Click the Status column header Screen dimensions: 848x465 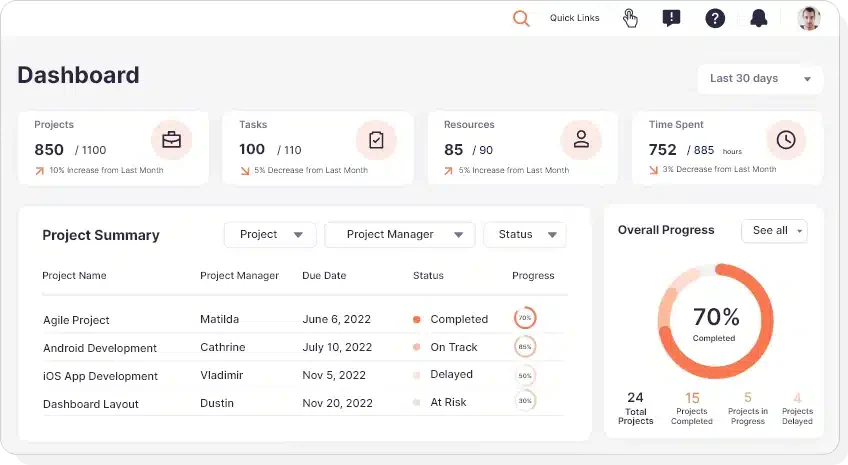428,276
